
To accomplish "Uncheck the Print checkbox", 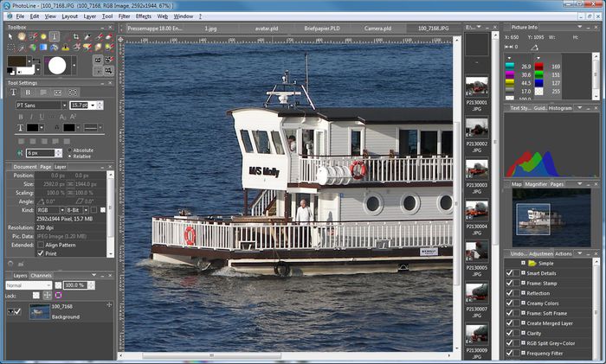I will click(x=41, y=253).
